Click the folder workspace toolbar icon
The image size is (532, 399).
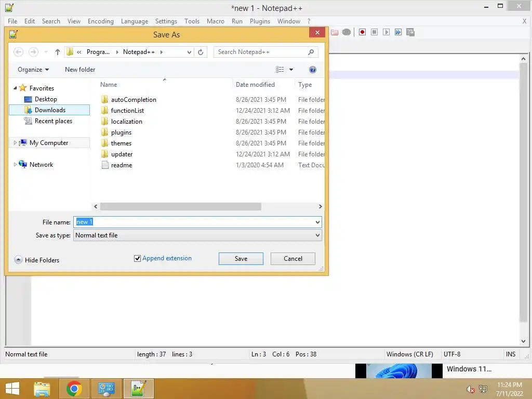335,32
